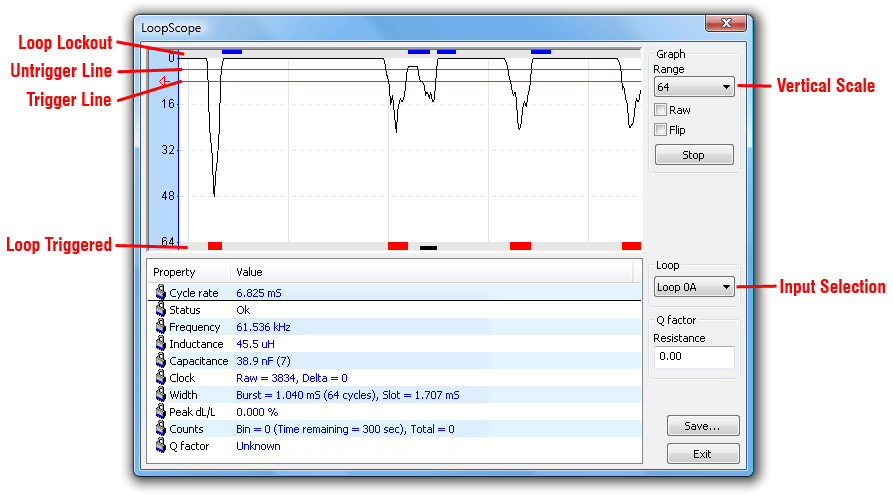Click the last red triggered marker at graph's end
The width and height of the screenshot is (893, 495).
pyautogui.click(x=631, y=246)
